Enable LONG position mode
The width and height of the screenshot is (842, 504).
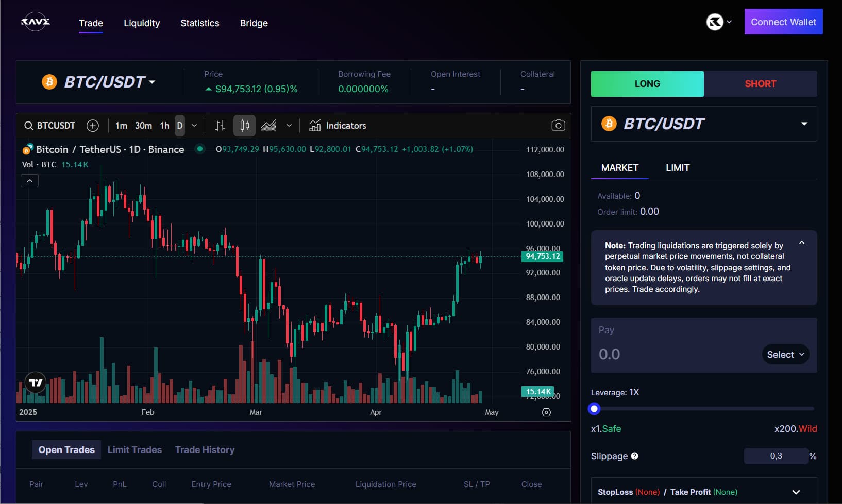[647, 83]
